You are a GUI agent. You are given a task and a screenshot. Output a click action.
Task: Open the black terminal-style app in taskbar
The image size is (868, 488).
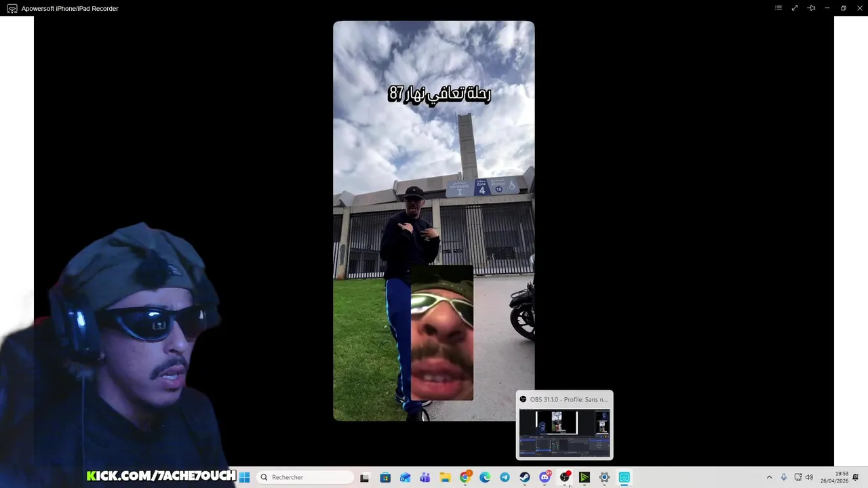click(x=364, y=477)
